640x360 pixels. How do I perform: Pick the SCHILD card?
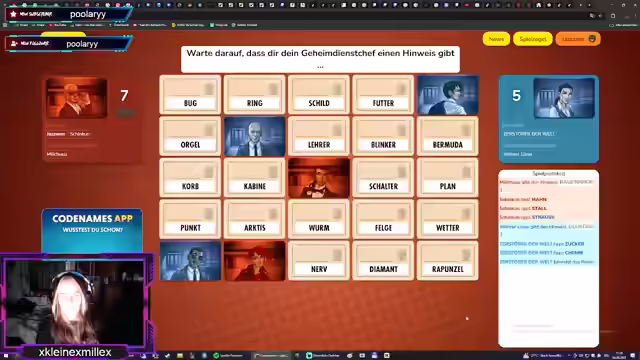319,95
